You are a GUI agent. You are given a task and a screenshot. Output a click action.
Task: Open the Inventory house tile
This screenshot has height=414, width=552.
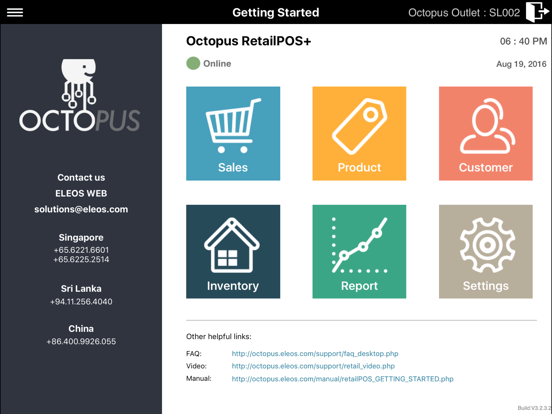pos(233,252)
